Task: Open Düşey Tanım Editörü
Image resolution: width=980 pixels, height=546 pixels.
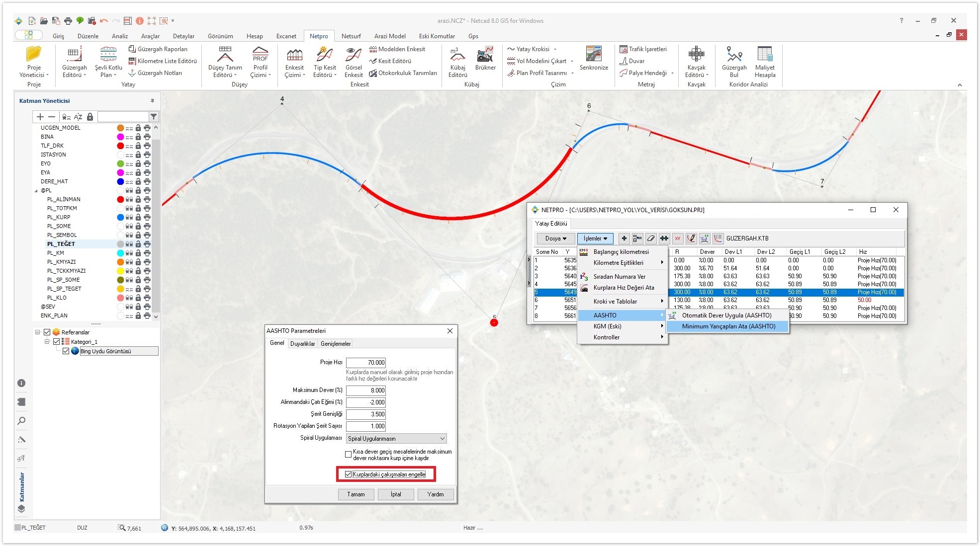Action: [225, 62]
